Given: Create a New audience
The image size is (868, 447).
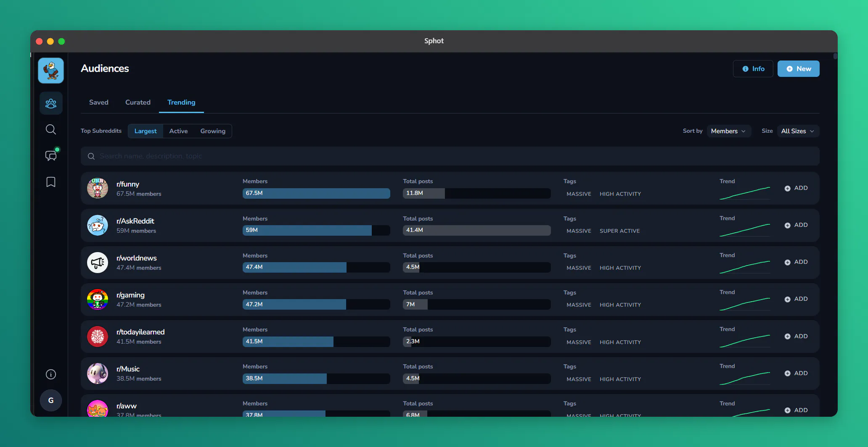Looking at the screenshot, I should [x=798, y=69].
